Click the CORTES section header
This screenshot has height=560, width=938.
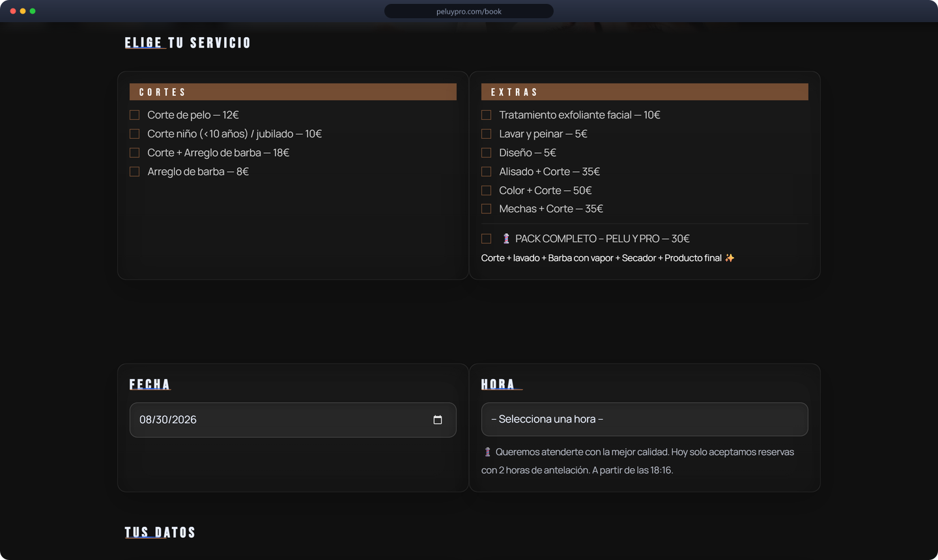[x=293, y=92]
